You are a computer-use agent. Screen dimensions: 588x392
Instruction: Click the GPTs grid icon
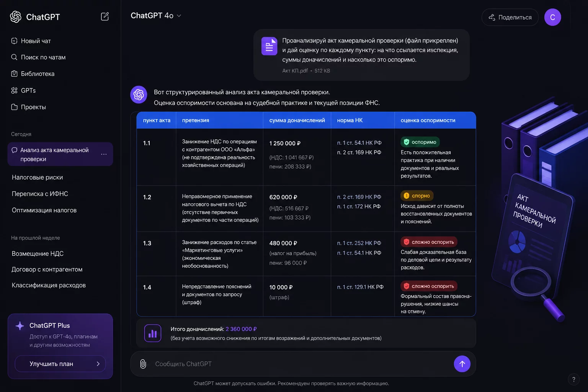pyautogui.click(x=14, y=90)
